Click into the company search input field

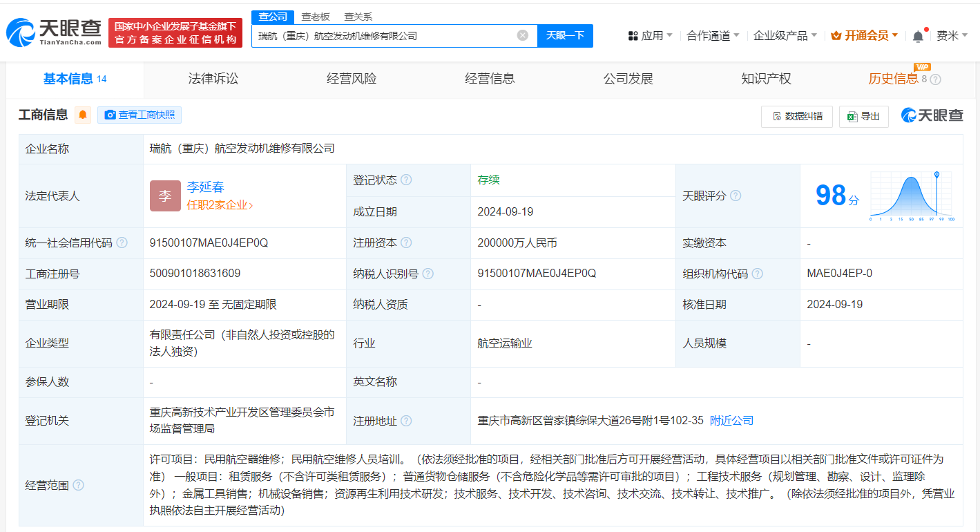(387, 35)
